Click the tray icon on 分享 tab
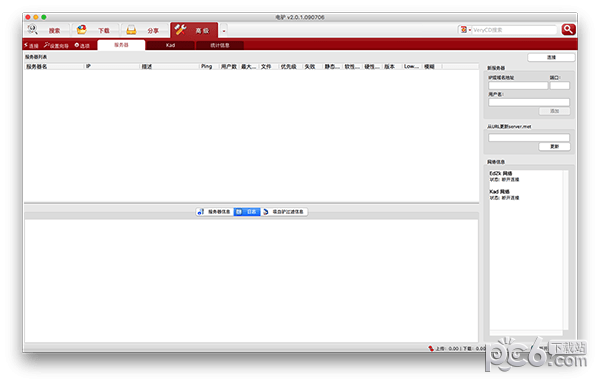 (131, 30)
